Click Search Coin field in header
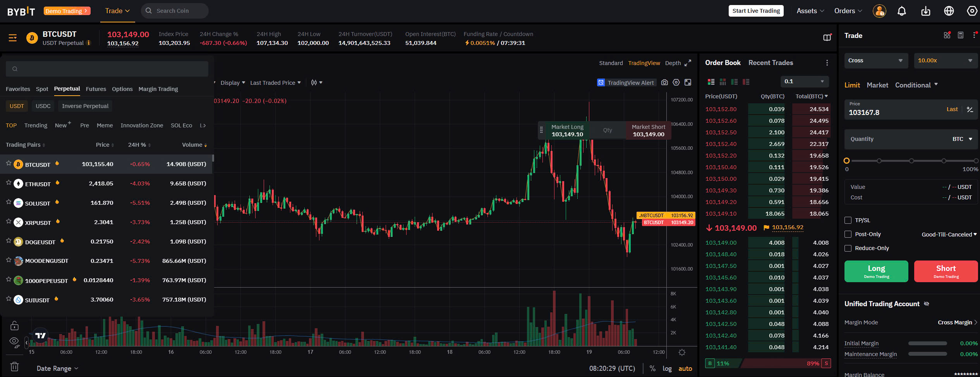Viewport: 980px width, 377px height. coord(175,11)
